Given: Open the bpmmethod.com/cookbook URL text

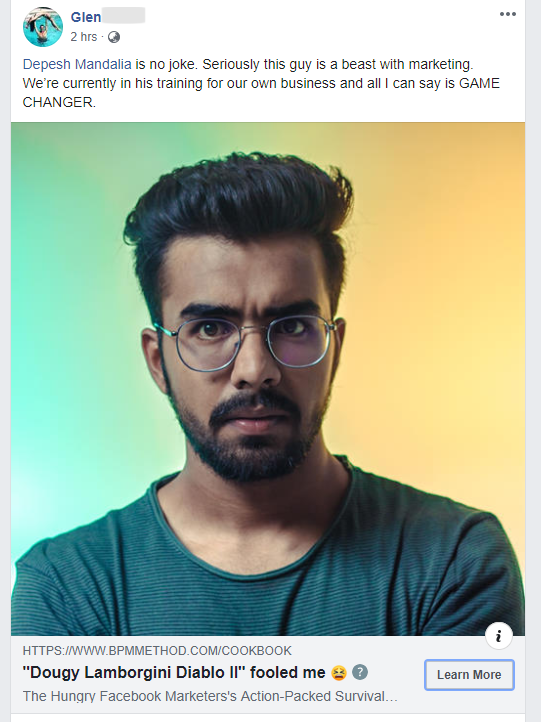Looking at the screenshot, I should coord(157,651).
